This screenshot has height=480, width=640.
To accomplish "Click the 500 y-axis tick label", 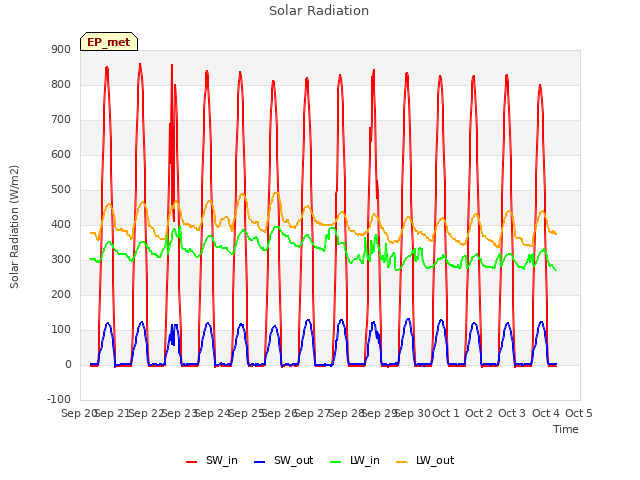I will coord(61,189).
